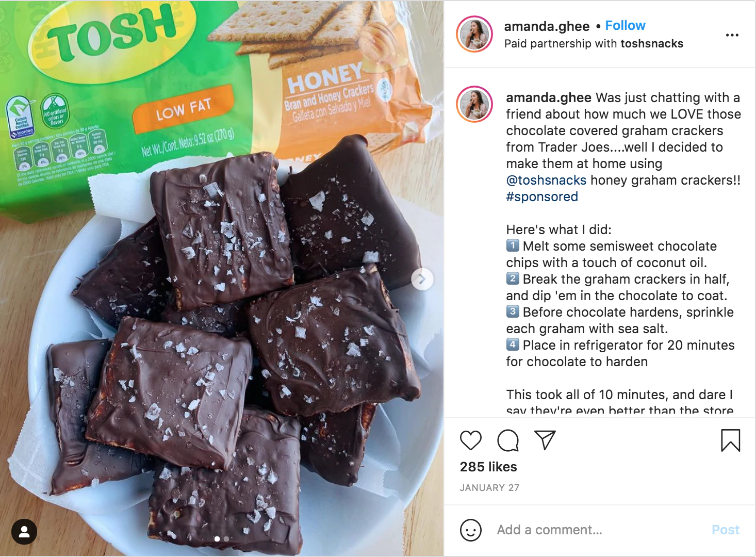Open toshsnacks partnership profile link

[x=652, y=44]
